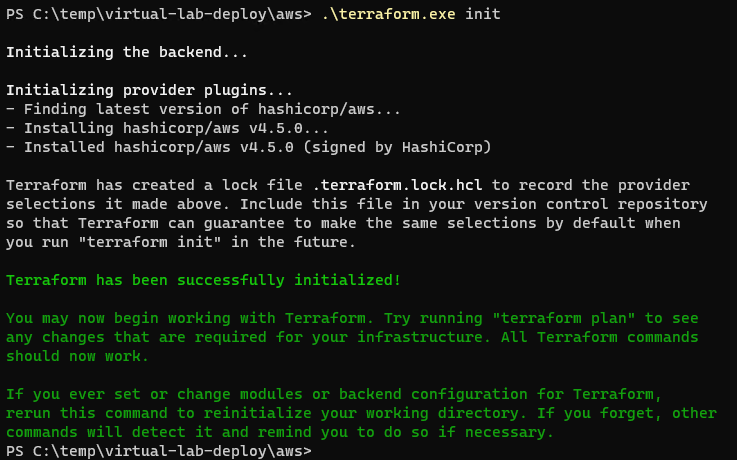Click the 'Initializing provider plugins...' line
The image size is (737, 460).
pyautogui.click(x=149, y=90)
